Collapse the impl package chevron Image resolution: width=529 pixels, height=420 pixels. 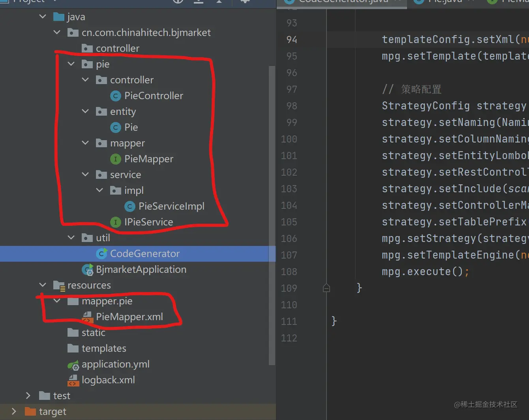(x=99, y=190)
